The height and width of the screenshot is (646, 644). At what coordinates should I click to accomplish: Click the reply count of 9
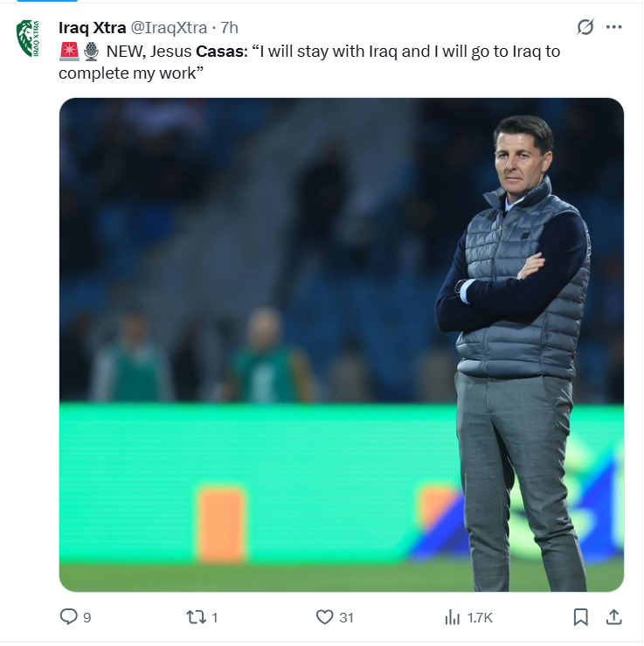(x=87, y=617)
